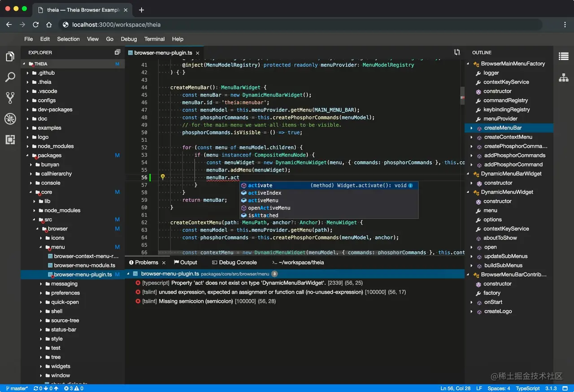Open the Debug view icon
574x392 pixels.
10,118
